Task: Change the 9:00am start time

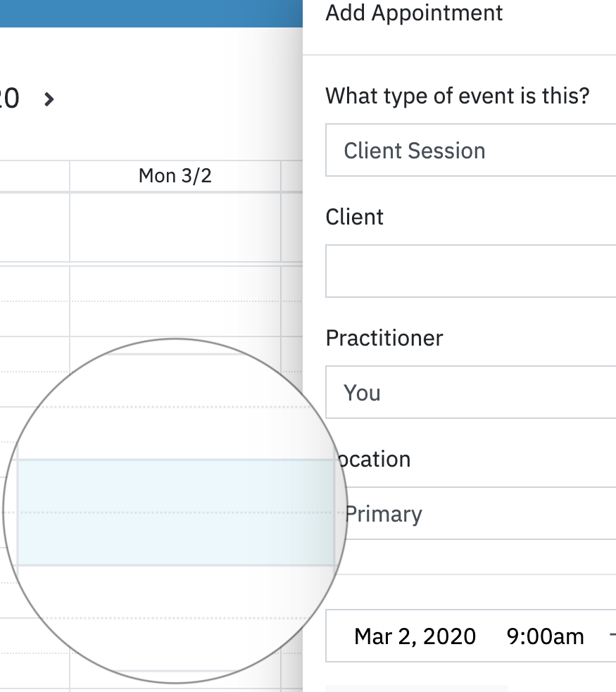Action: pyautogui.click(x=545, y=636)
